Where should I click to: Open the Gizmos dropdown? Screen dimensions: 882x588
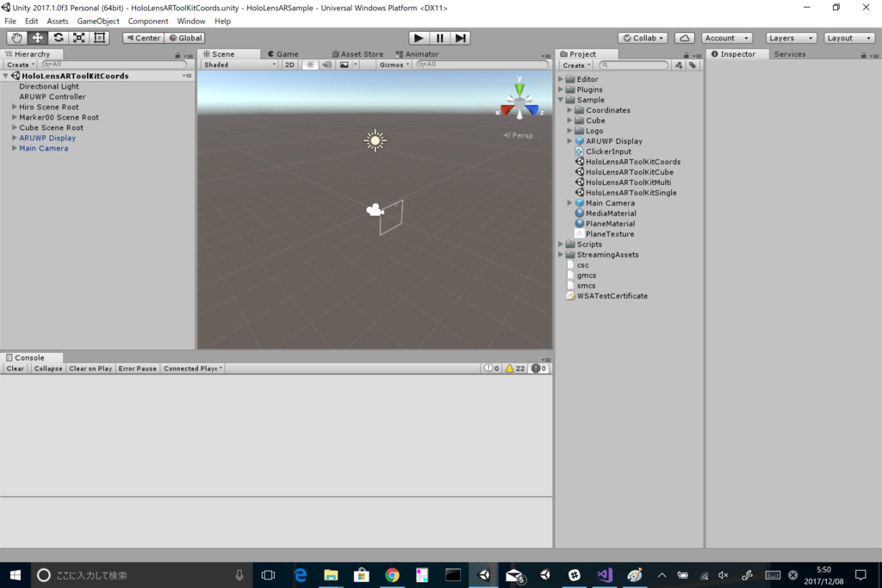pyautogui.click(x=394, y=65)
